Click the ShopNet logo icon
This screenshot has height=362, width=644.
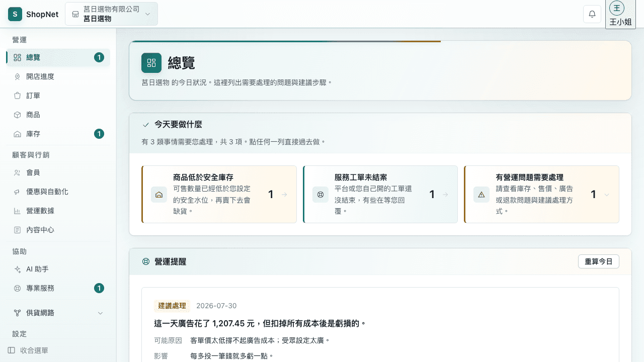tap(15, 14)
